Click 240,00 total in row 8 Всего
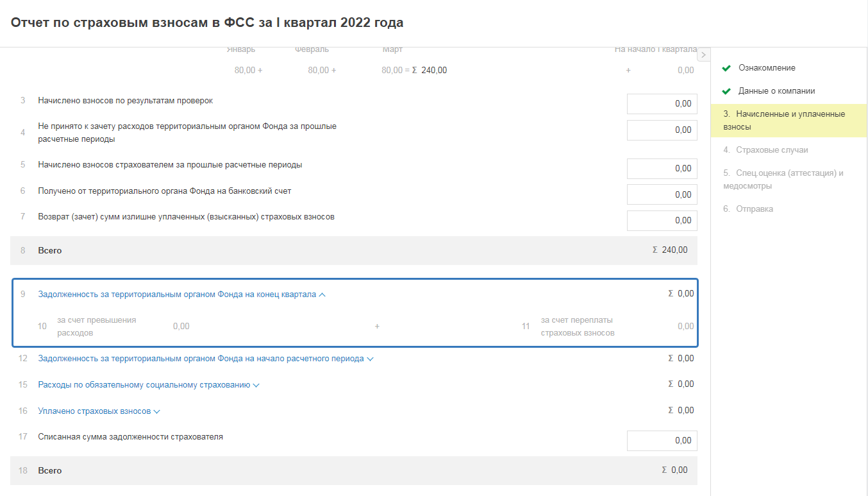 click(674, 250)
